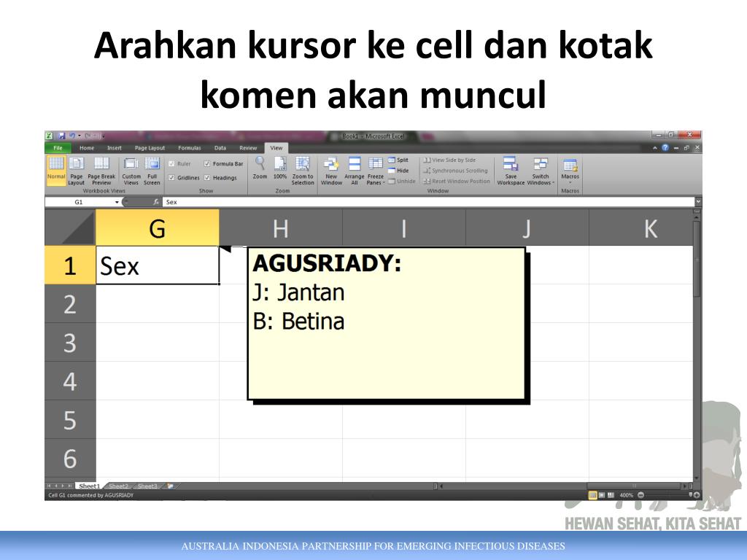Image resolution: width=747 pixels, height=560 pixels.
Task: Toggle the Headings checkbox
Action: click(207, 178)
